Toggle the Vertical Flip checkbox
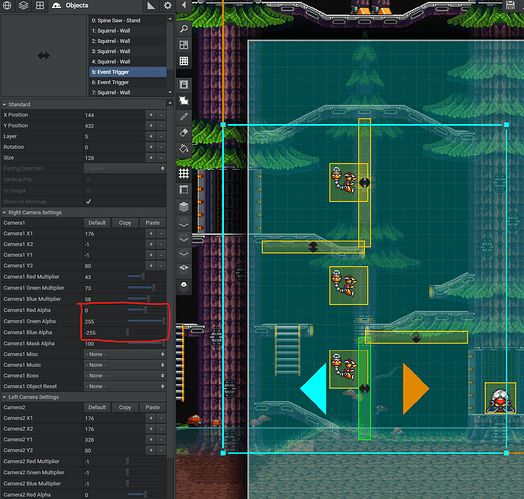The height and width of the screenshot is (499, 524). [x=89, y=179]
